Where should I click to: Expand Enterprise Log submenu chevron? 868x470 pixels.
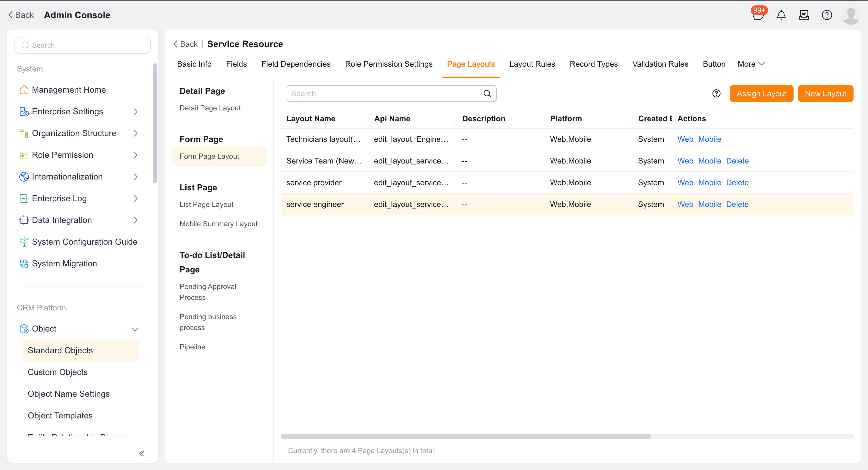point(135,198)
